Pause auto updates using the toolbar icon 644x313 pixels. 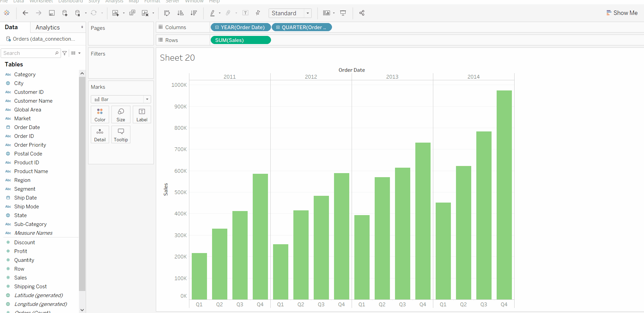[78, 13]
